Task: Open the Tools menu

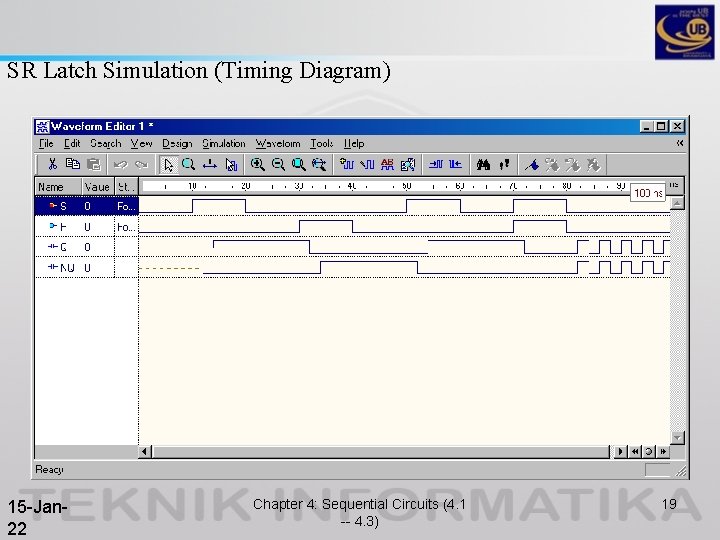Action: (x=321, y=144)
